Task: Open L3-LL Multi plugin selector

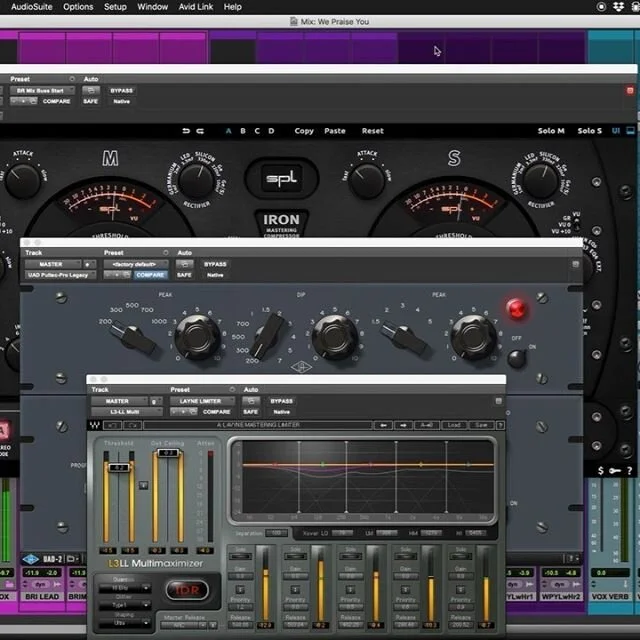Action: [x=127, y=412]
